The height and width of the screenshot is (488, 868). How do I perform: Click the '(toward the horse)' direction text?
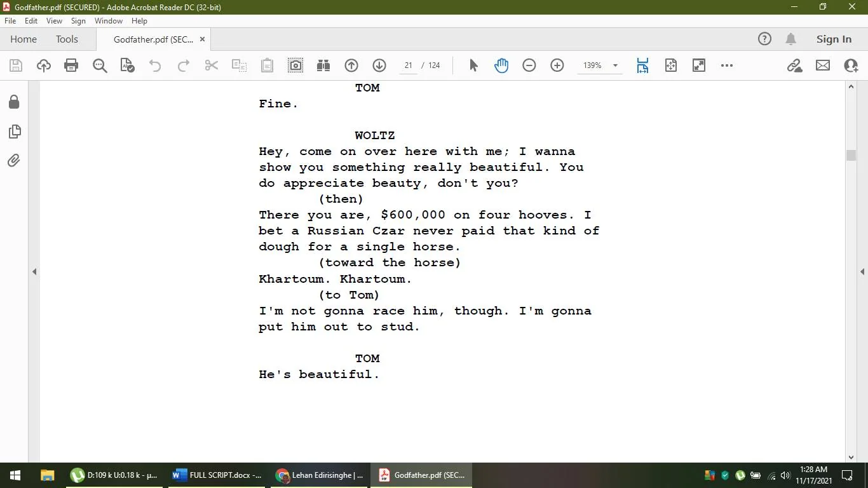[390, 262]
